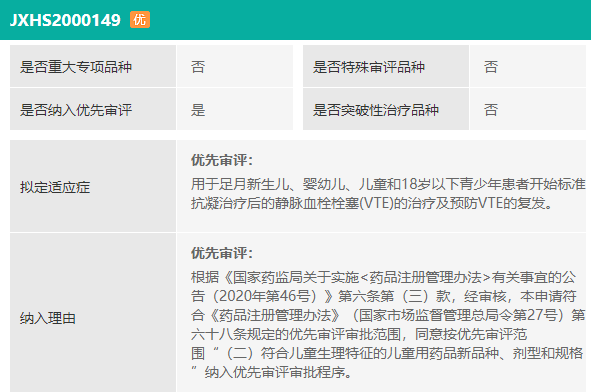Select the 优先审评: heading in the 纳入理由 row
This screenshot has height=392, width=591.
pyautogui.click(x=222, y=253)
